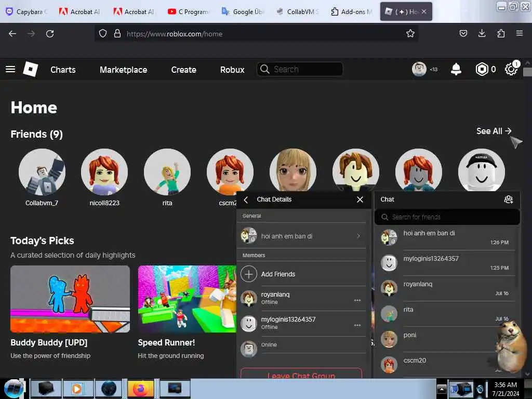Open the Speed Runner! game thumbnail
Viewport: 532px width, 399px height.
click(x=187, y=299)
